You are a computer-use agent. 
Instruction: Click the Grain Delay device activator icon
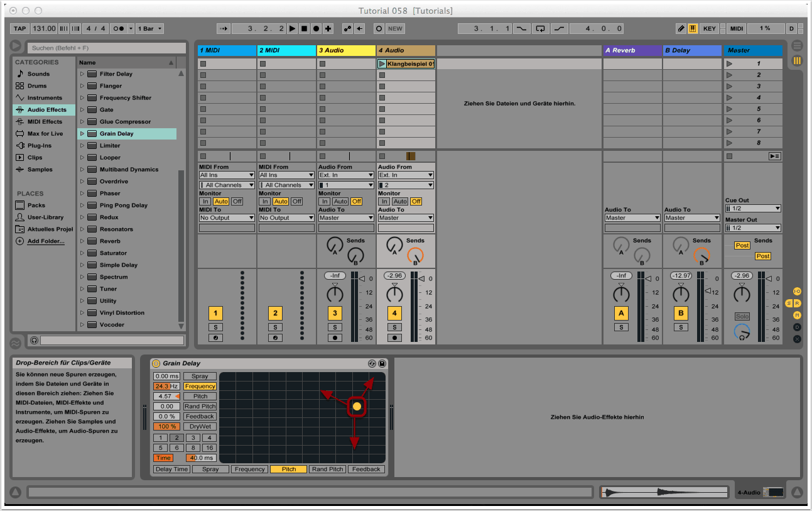click(x=156, y=363)
